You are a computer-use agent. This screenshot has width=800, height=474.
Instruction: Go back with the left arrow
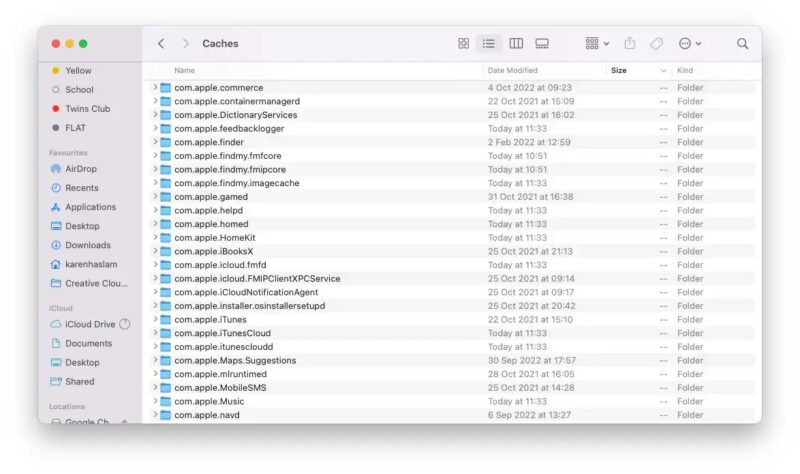[x=161, y=44]
